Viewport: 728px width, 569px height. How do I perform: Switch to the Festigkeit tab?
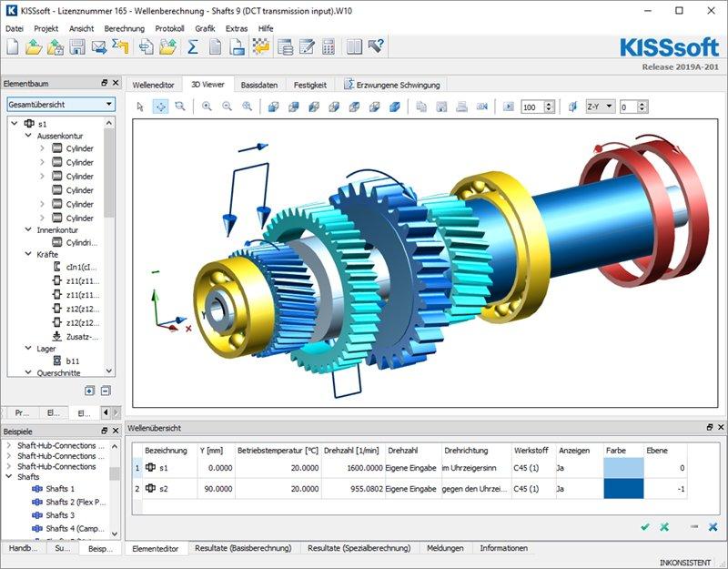pyautogui.click(x=310, y=85)
